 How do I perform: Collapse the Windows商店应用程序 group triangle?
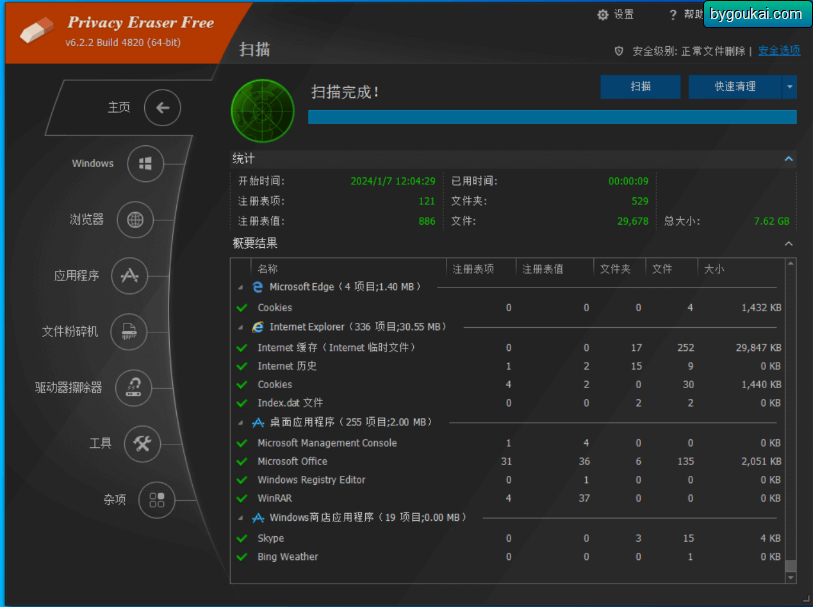[241, 518]
